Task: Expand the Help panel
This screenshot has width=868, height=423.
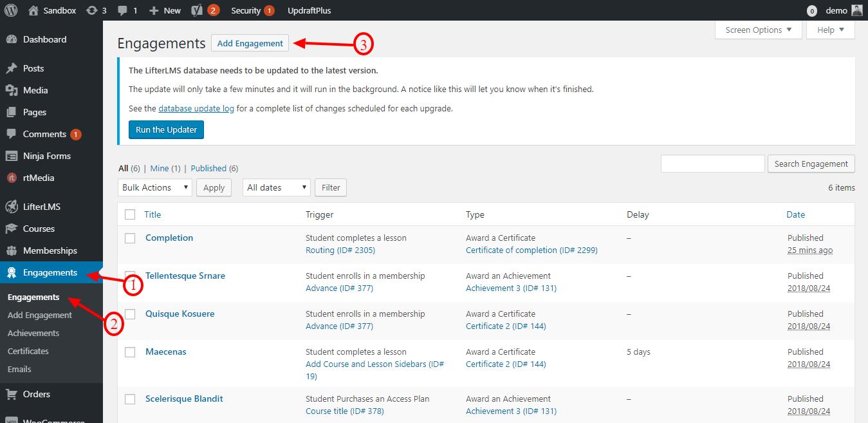Action: pos(831,30)
